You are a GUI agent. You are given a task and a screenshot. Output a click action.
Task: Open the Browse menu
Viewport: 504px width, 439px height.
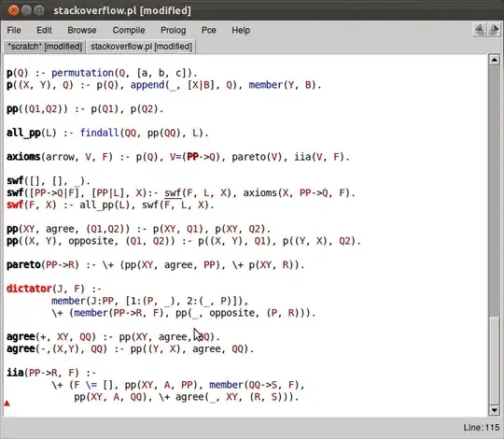(81, 30)
